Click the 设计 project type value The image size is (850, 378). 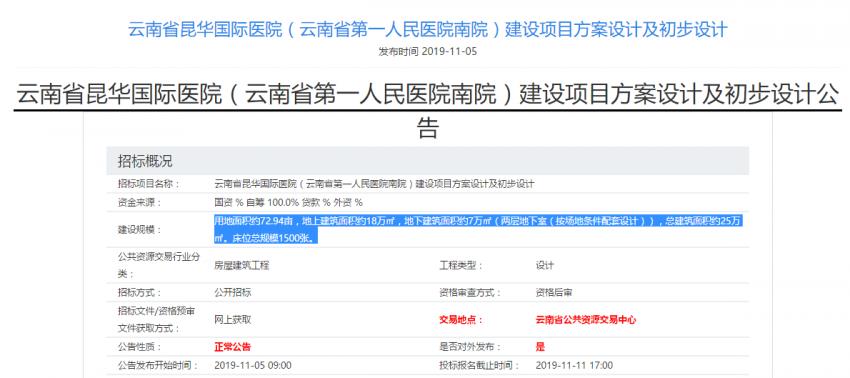545,266
